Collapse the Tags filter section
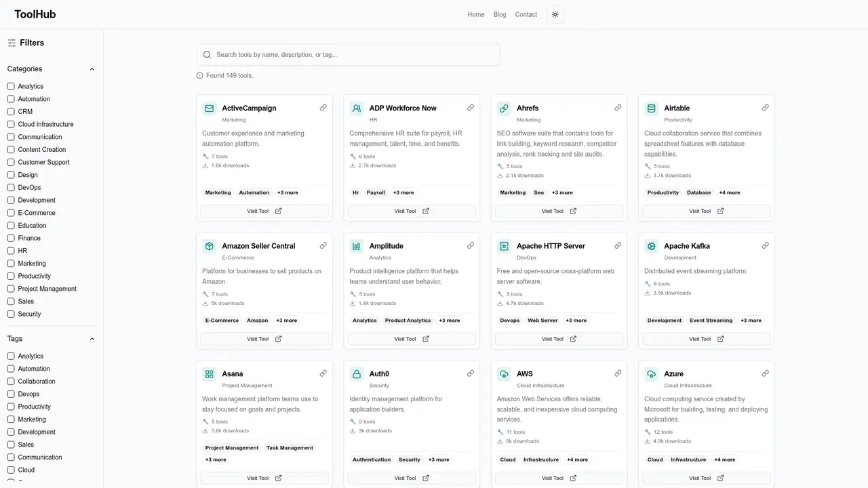Screen dimensions: 868x488 coord(92,339)
